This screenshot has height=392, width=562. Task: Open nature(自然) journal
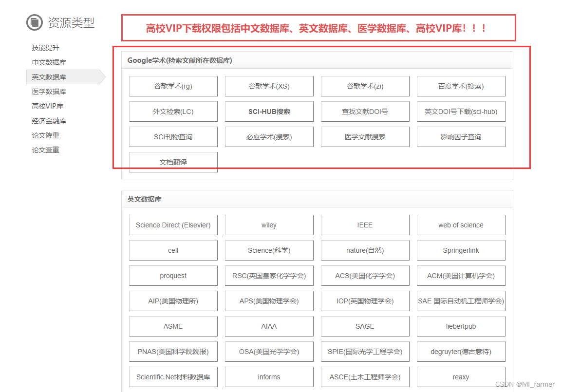pos(365,250)
